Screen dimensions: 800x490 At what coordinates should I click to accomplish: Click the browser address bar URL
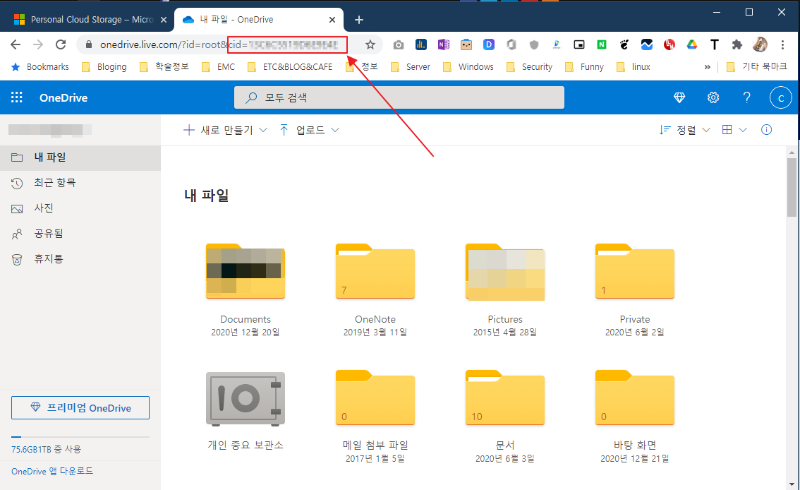[x=219, y=45]
